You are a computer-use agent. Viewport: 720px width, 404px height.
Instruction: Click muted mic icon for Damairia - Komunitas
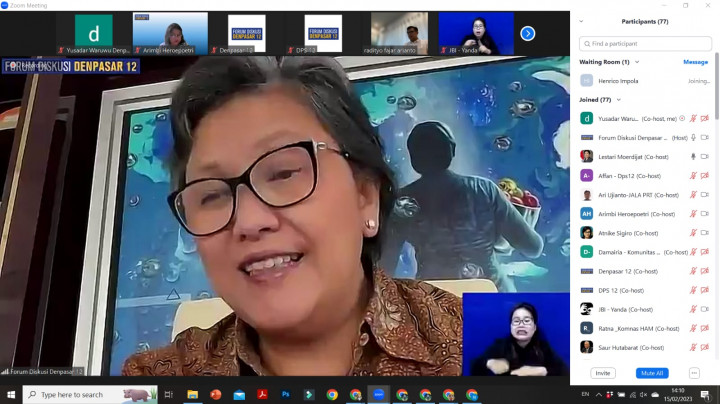point(693,252)
